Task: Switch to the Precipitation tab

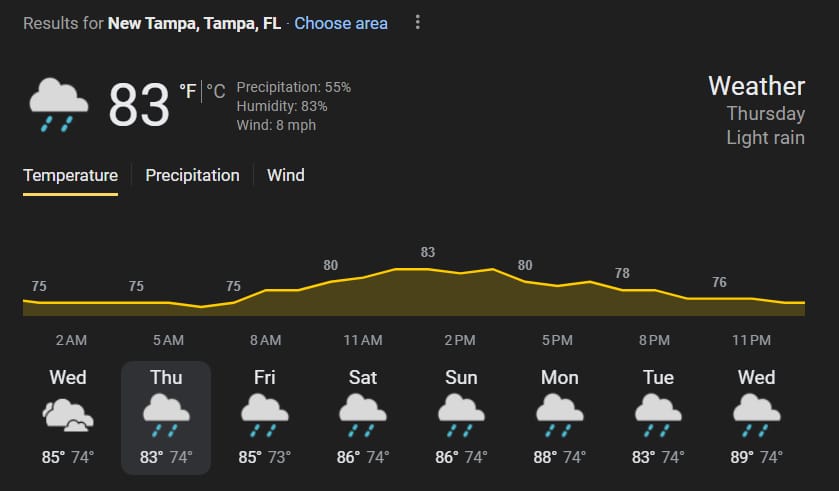Action: click(193, 175)
